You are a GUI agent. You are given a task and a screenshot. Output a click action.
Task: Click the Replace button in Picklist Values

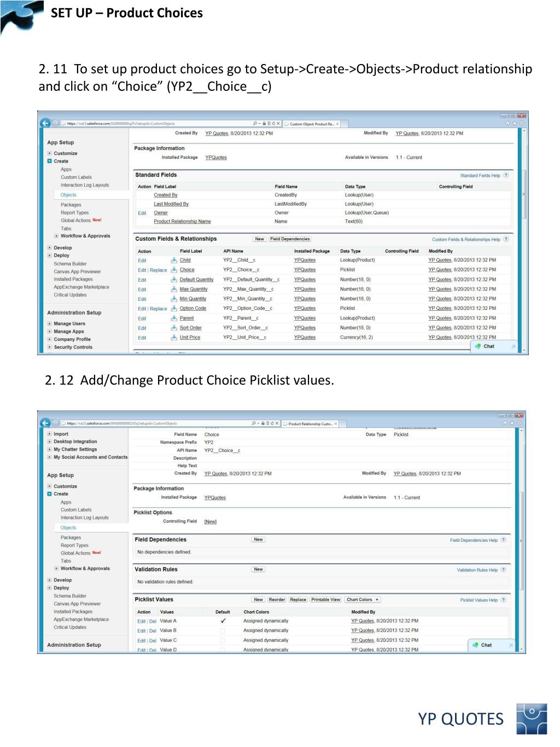(x=298, y=600)
